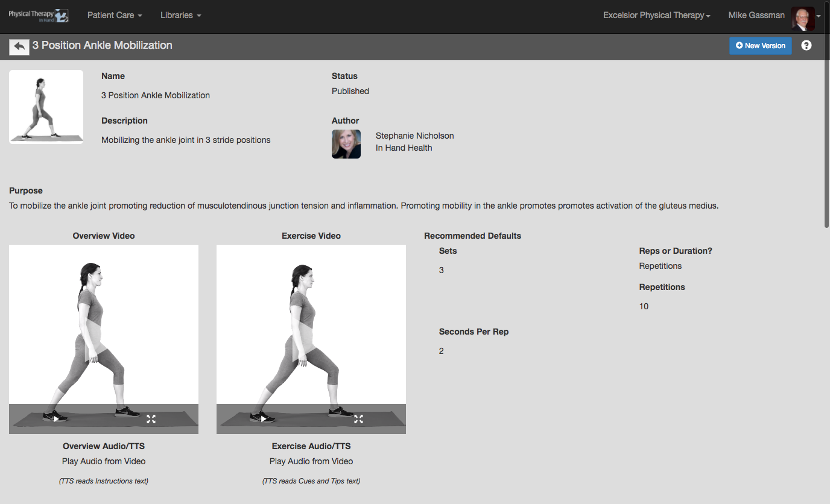Expand Overview Video to fullscreen
The height and width of the screenshot is (504, 830).
pyautogui.click(x=151, y=419)
